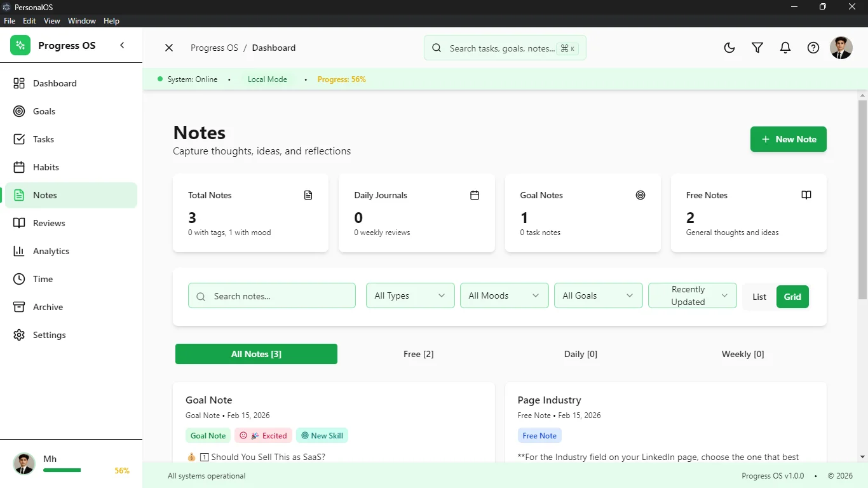Click the book icon on Free Notes card
Viewport: 868px width, 488px height.
(806, 195)
